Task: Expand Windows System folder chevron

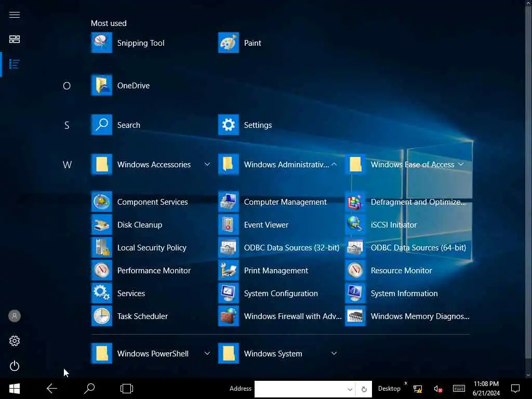Action: click(334, 353)
